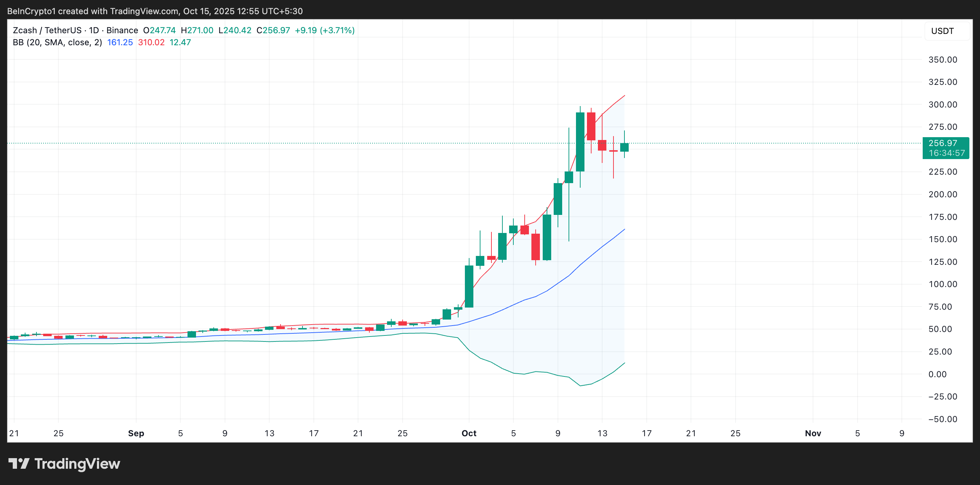Screen dimensions: 980x485
Task: Select the Sep label on the time axis
Action: point(136,433)
